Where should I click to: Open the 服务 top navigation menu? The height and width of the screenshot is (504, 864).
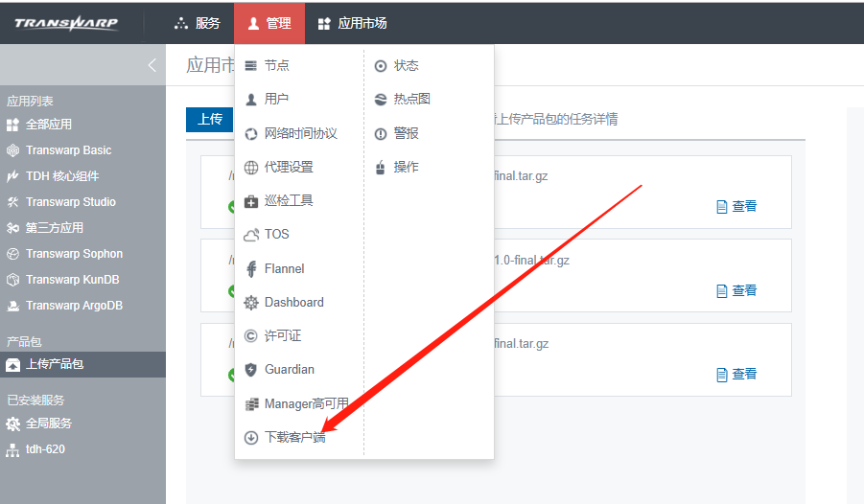point(197,23)
